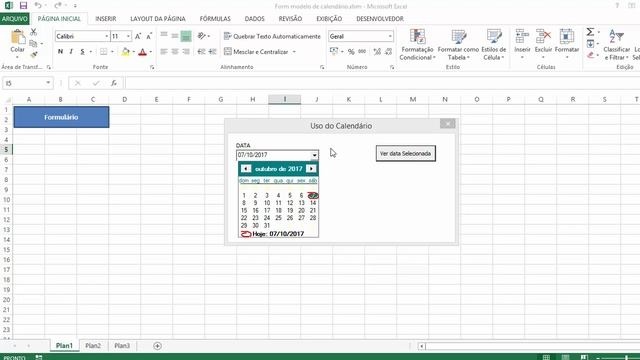Screen dimensions: 640x360
Task: Switch to LAYOUT DA PÁGINA tab
Action: point(158,19)
